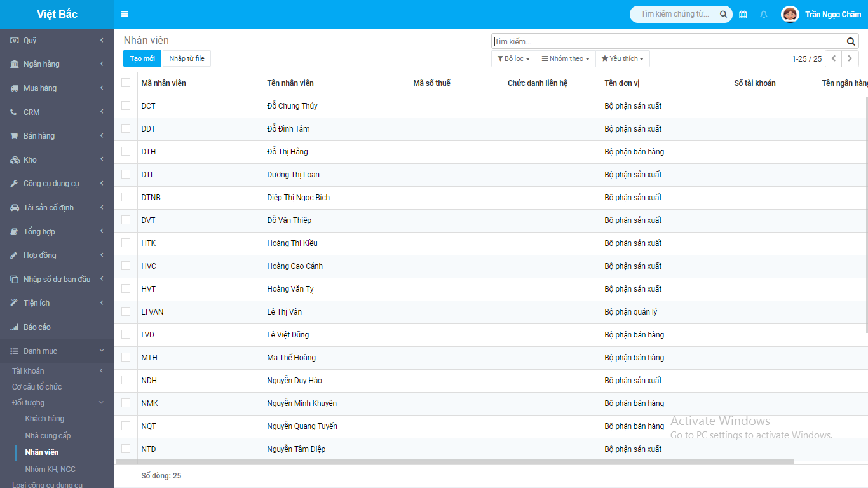
Task: Click the Quỹ money icon
Action: click(14, 41)
